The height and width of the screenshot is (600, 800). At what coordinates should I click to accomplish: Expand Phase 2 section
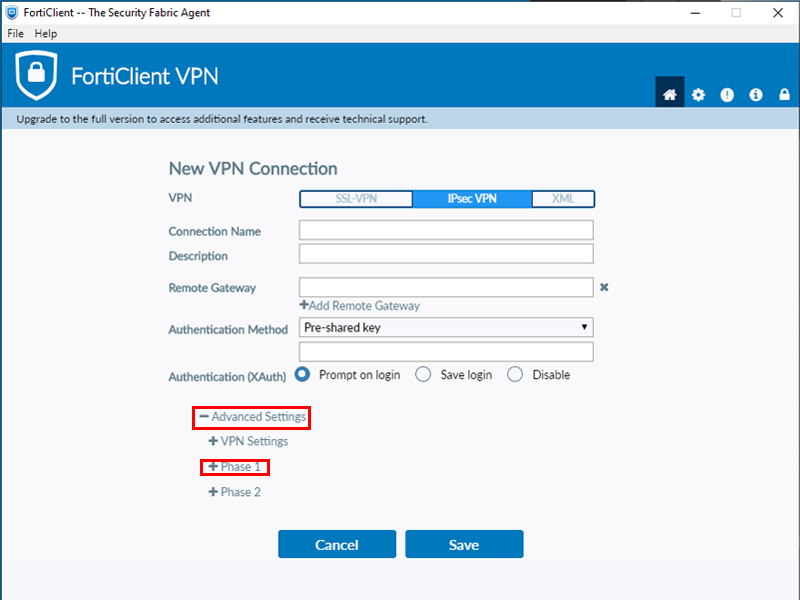pos(235,492)
